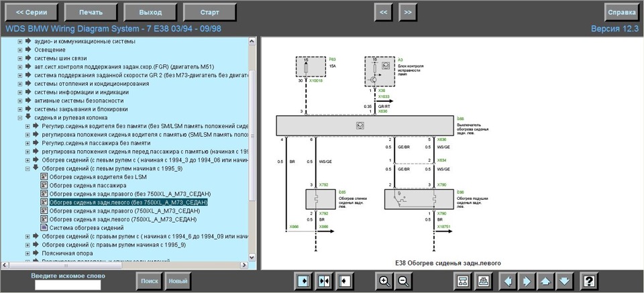Click document icon of Обогрев сиденья водителя без LSM
Viewport: 644px width, 293px height.
pyautogui.click(x=44, y=177)
